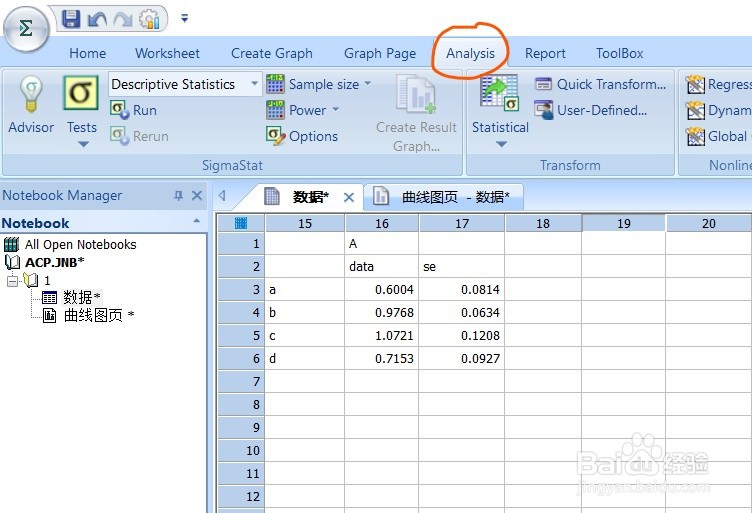Open SigmaStat Options
This screenshot has width=752, height=513.
tap(302, 136)
